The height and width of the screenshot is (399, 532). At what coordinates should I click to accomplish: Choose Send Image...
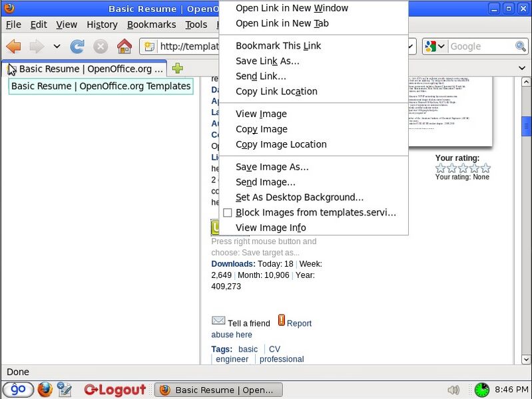[x=313, y=182]
